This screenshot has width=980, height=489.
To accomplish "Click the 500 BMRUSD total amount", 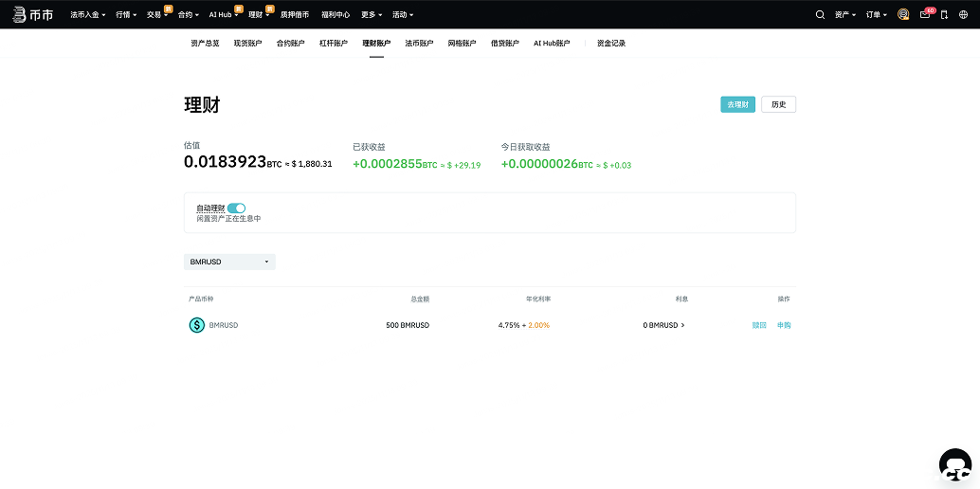I will click(x=408, y=325).
